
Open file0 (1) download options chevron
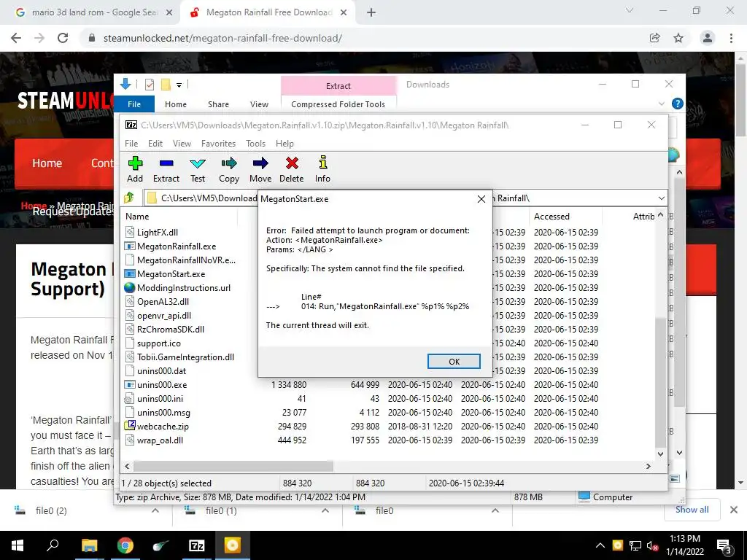[325, 510]
